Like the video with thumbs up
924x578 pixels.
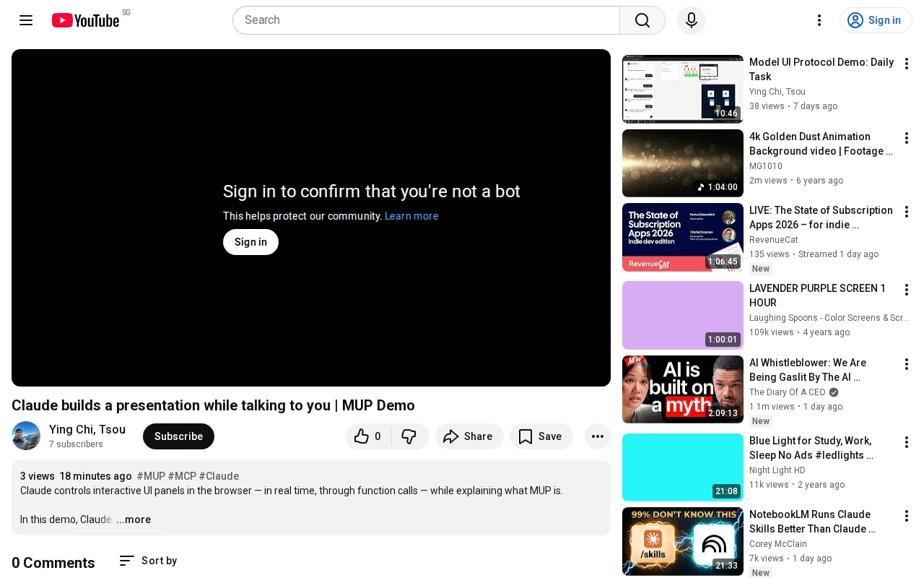(368, 436)
